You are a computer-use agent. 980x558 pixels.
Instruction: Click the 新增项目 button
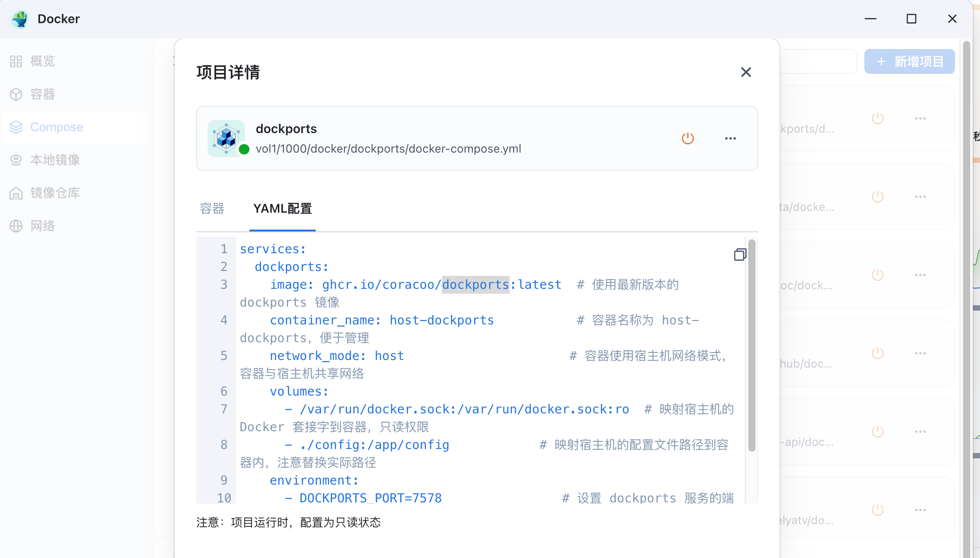click(909, 61)
